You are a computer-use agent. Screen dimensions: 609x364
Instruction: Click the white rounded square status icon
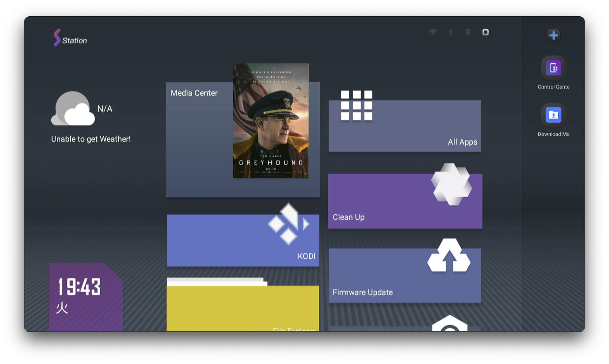[485, 32]
